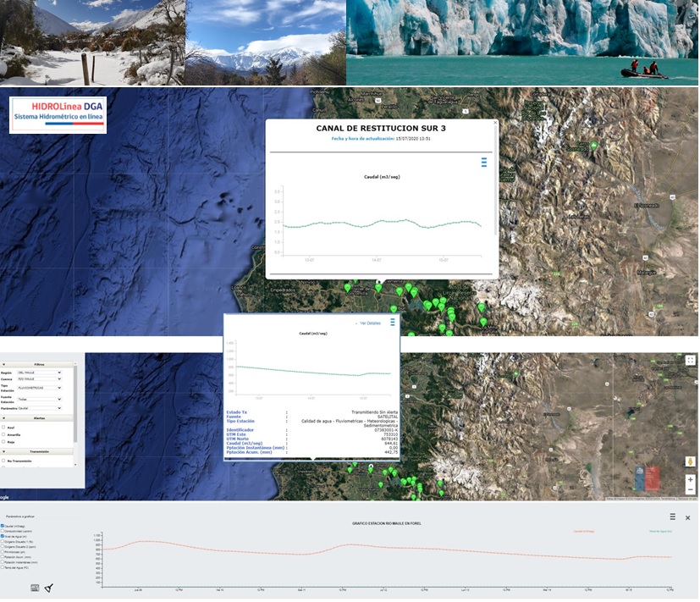Click the Canal de Restitucion Sur 3 title
This screenshot has height=602, width=700.
click(x=381, y=128)
